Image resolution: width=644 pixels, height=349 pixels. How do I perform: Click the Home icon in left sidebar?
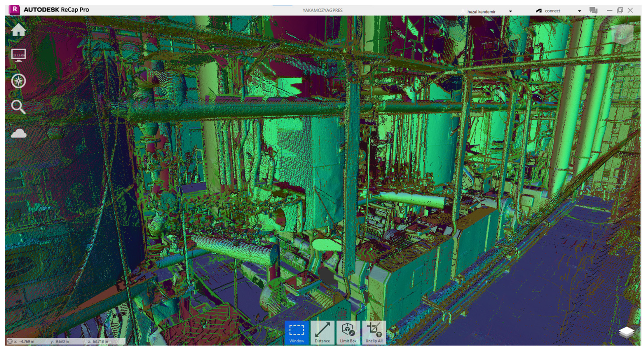pyautogui.click(x=19, y=30)
